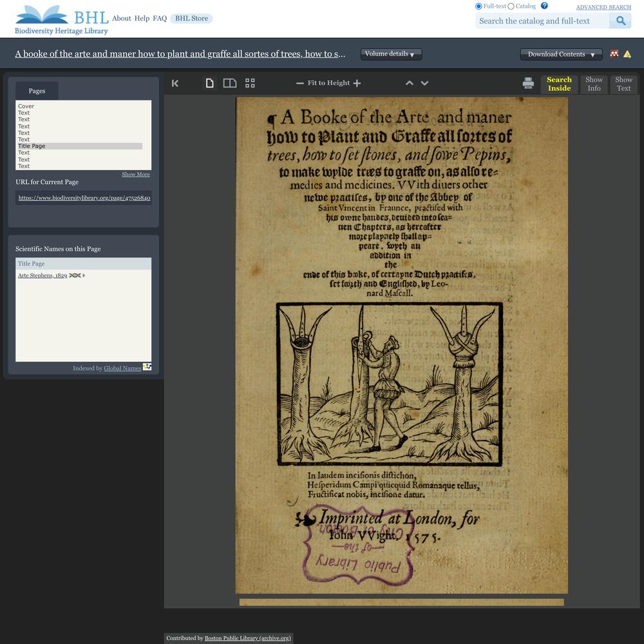
Task: Open the Download Contents dropdown
Action: (561, 54)
